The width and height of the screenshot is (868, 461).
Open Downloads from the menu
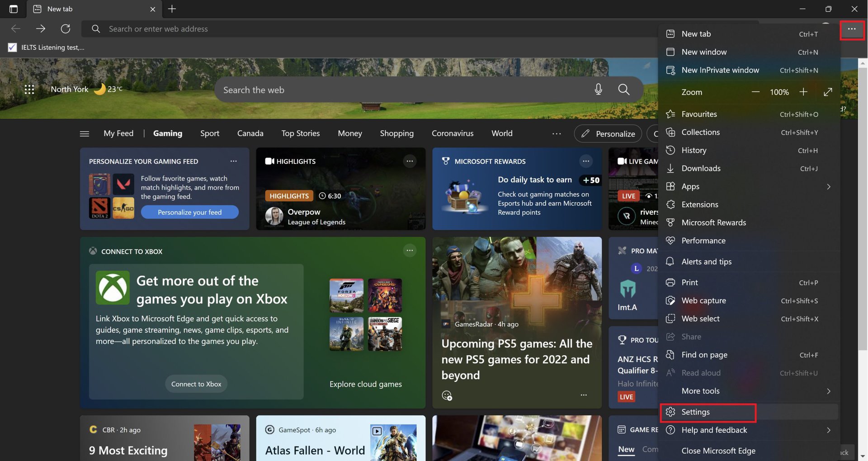[x=749, y=168]
